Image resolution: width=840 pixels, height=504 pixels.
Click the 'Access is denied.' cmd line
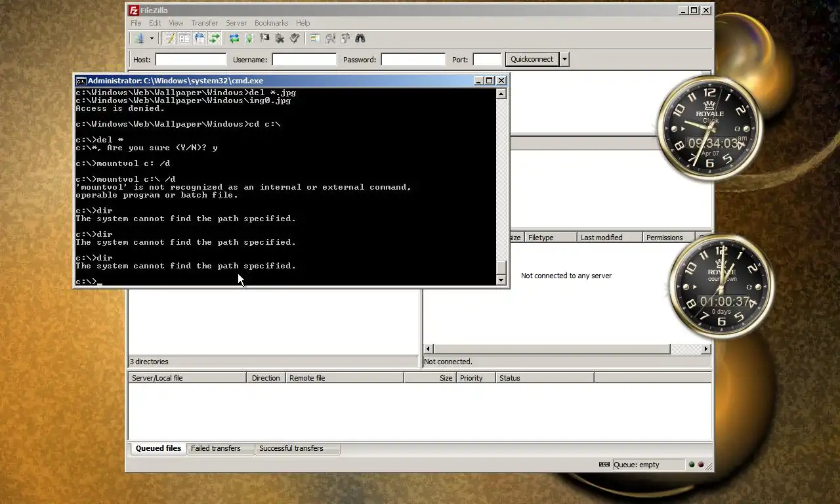pyautogui.click(x=120, y=108)
